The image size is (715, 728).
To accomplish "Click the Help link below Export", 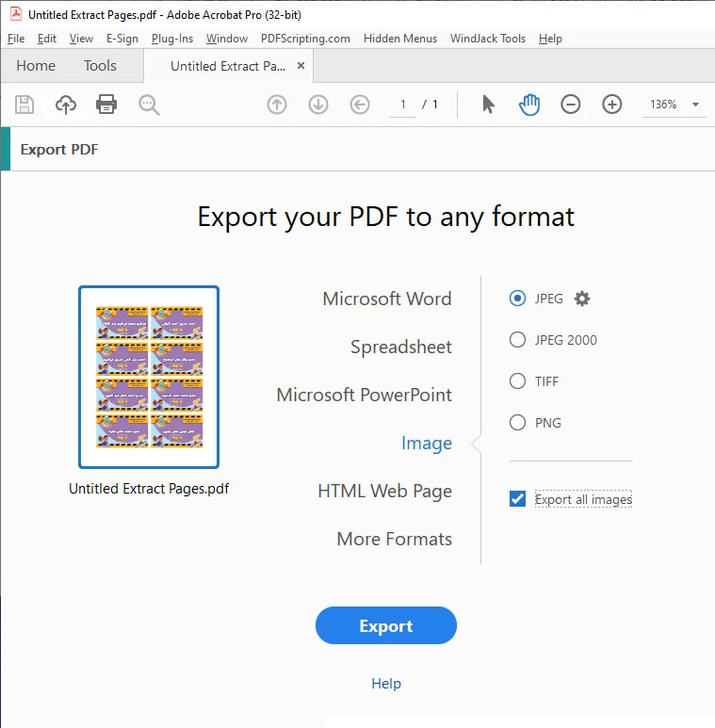I will 386,683.
